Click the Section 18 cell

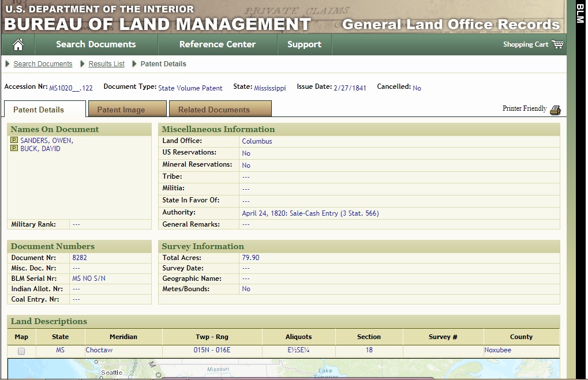[369, 350]
